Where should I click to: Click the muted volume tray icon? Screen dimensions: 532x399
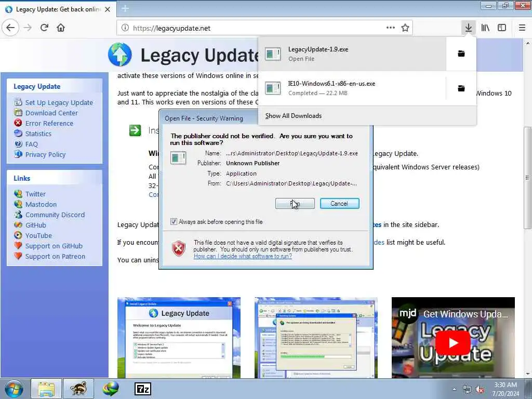coord(480,390)
